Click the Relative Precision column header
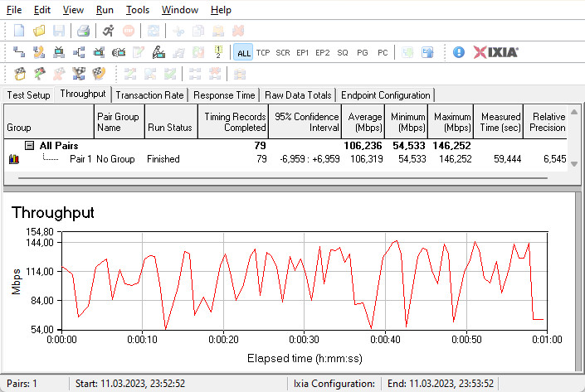Viewport: 585px width, 392px height. [x=545, y=122]
